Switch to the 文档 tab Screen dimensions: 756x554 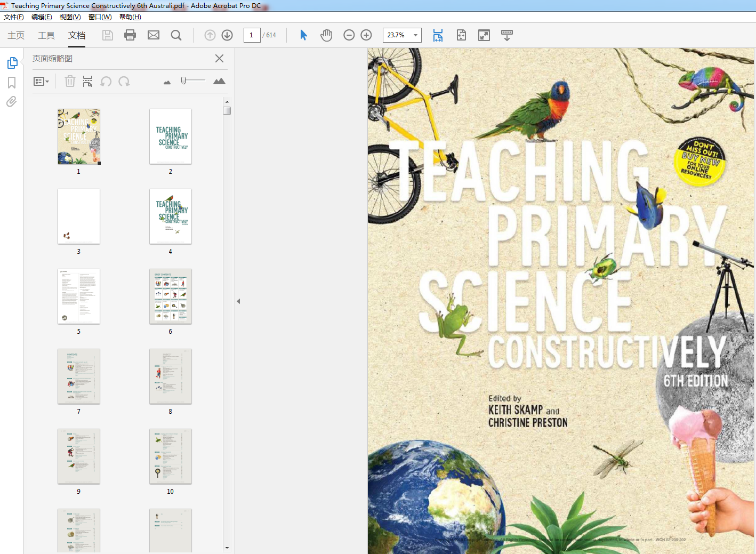click(77, 35)
